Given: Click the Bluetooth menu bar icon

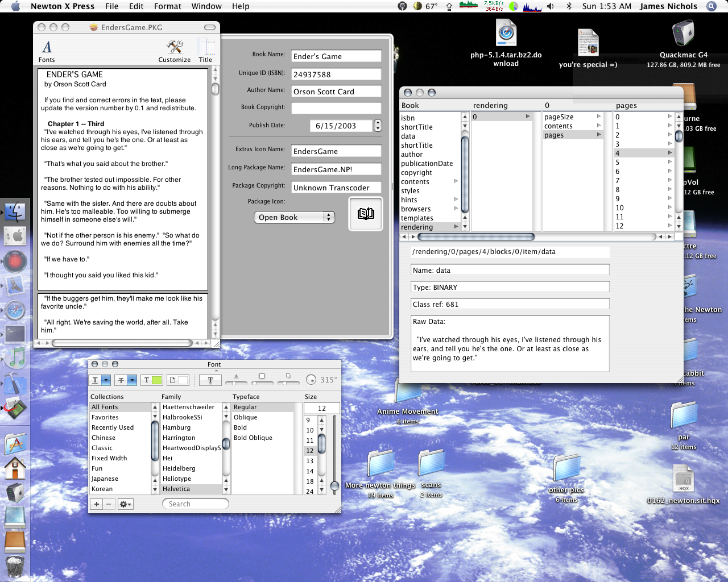Looking at the screenshot, I should tap(569, 6).
